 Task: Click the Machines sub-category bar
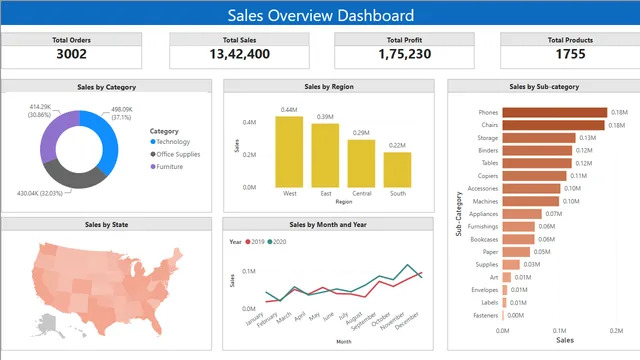point(531,201)
